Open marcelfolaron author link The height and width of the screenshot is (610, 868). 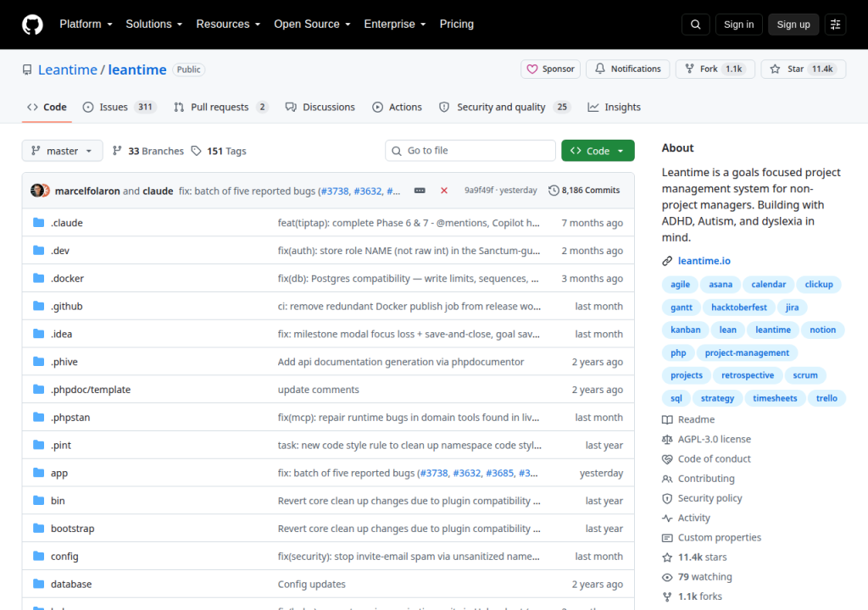click(x=87, y=191)
